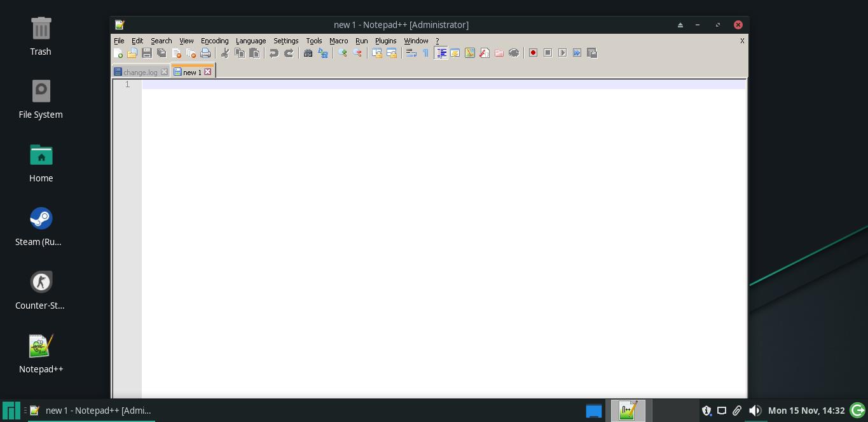Image resolution: width=868 pixels, height=422 pixels.
Task: Open the Settings menu
Action: click(286, 41)
